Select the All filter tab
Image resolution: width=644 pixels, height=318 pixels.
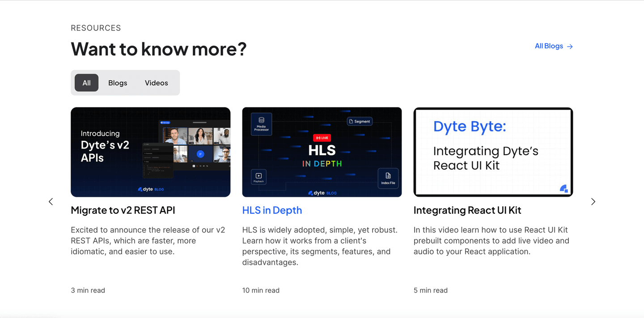click(x=86, y=83)
